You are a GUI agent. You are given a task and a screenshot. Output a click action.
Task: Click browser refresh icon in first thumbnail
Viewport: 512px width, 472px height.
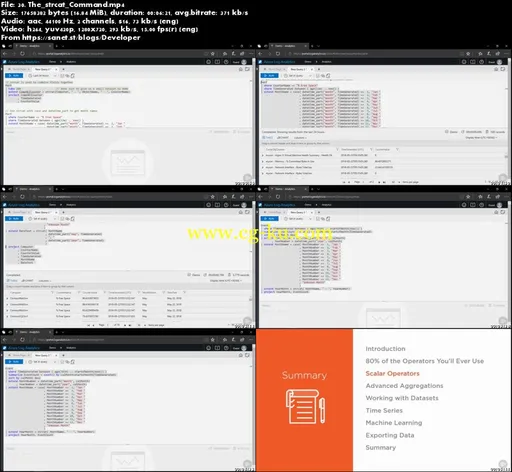pyautogui.click(x=22, y=53)
